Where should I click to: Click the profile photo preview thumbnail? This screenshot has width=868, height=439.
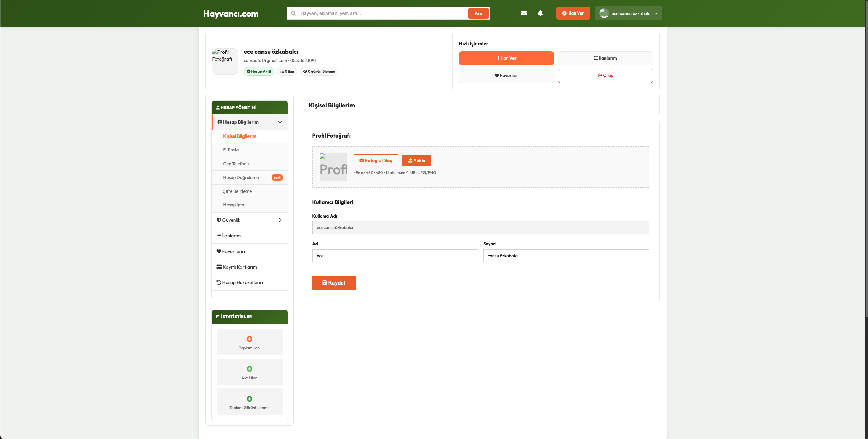coord(333,167)
